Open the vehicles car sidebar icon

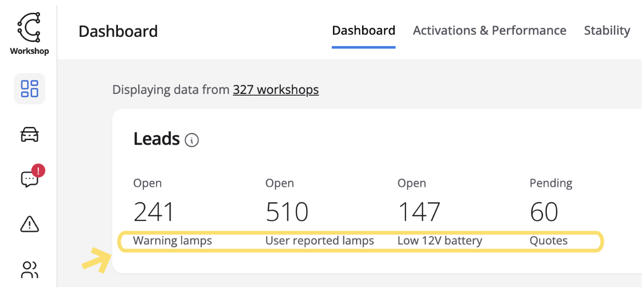pos(29,134)
